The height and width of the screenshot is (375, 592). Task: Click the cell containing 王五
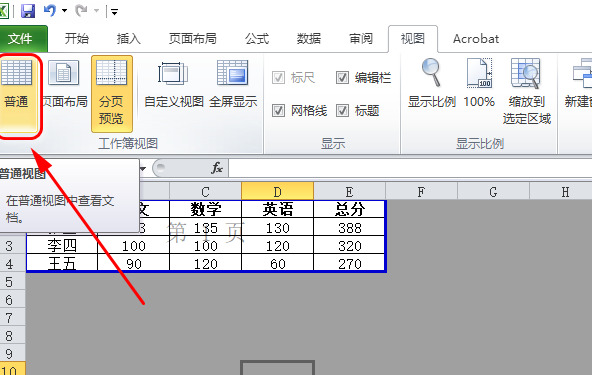[x=62, y=263]
